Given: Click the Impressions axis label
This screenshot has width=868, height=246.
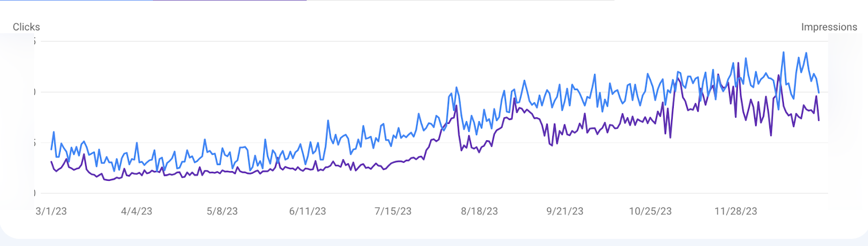Looking at the screenshot, I should [x=829, y=27].
